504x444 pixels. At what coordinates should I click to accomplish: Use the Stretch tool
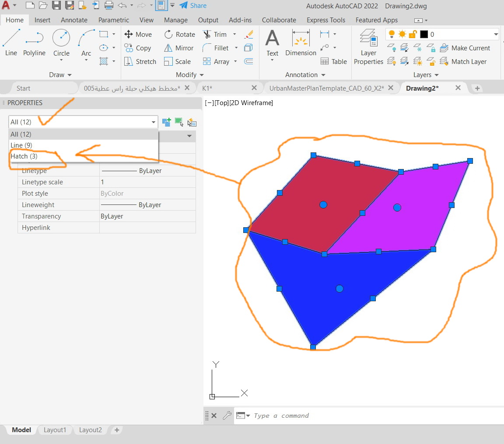140,61
